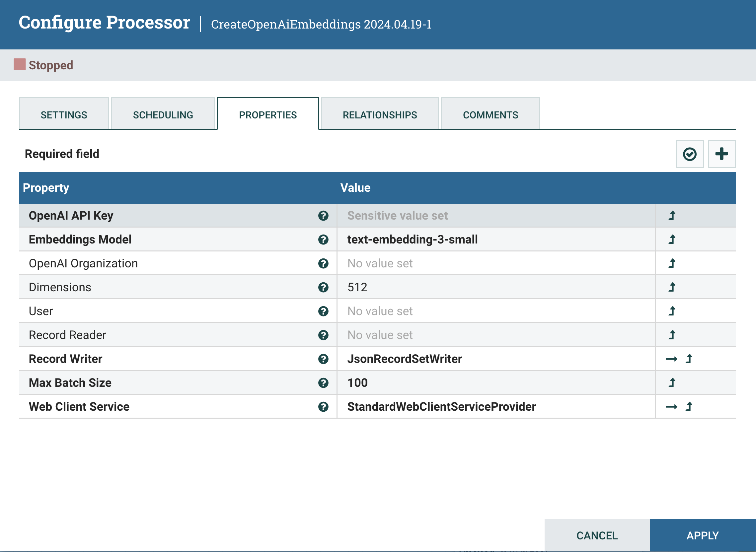This screenshot has width=756, height=552.
Task: Click the Required field label
Action: [62, 154]
